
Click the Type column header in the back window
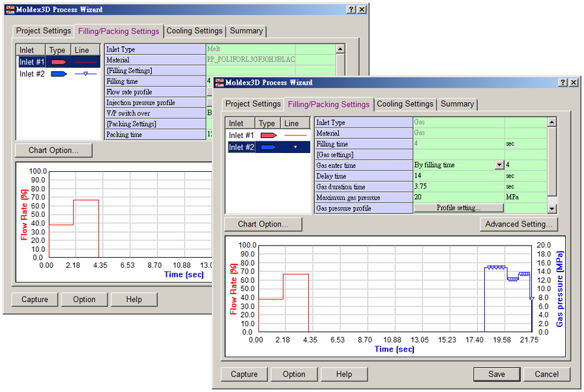[58, 50]
